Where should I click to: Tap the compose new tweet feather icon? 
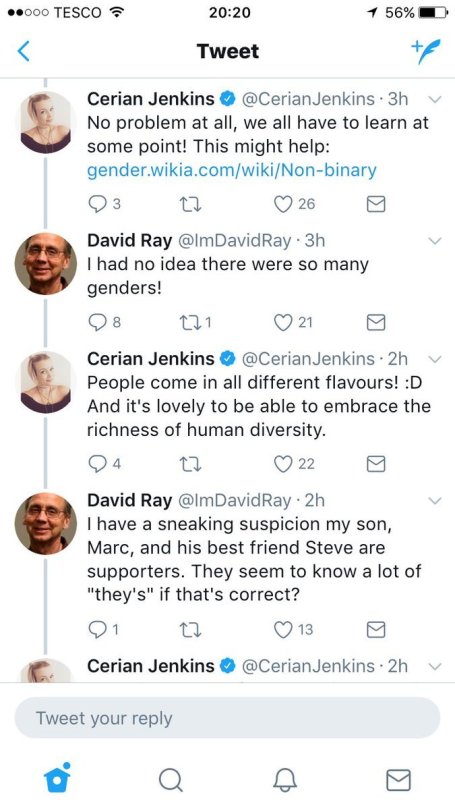pos(426,51)
